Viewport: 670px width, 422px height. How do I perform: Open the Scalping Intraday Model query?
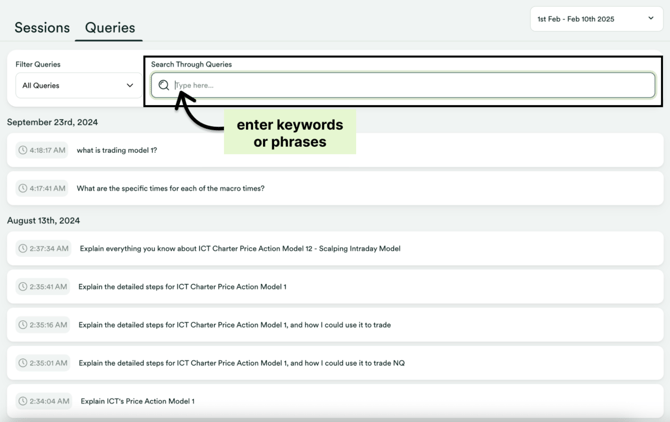(335, 248)
